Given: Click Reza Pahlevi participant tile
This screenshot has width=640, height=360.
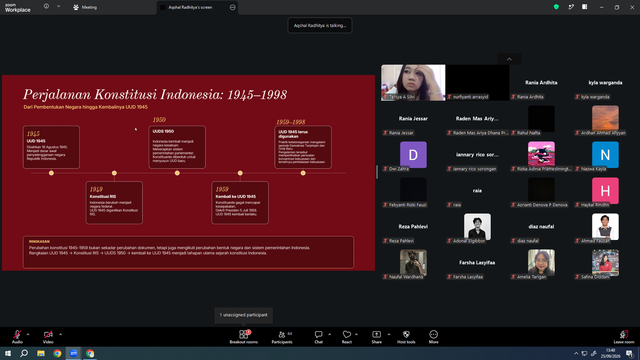Looking at the screenshot, I should point(413,227).
